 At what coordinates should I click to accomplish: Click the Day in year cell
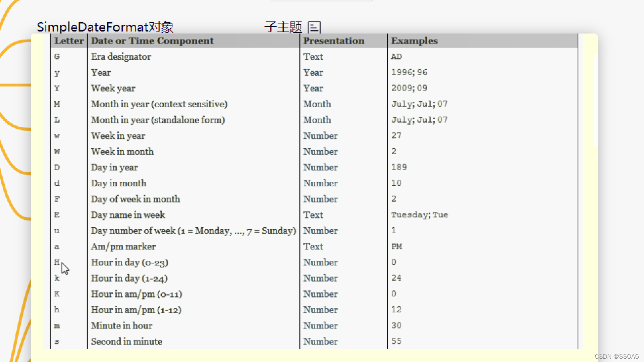pos(114,168)
